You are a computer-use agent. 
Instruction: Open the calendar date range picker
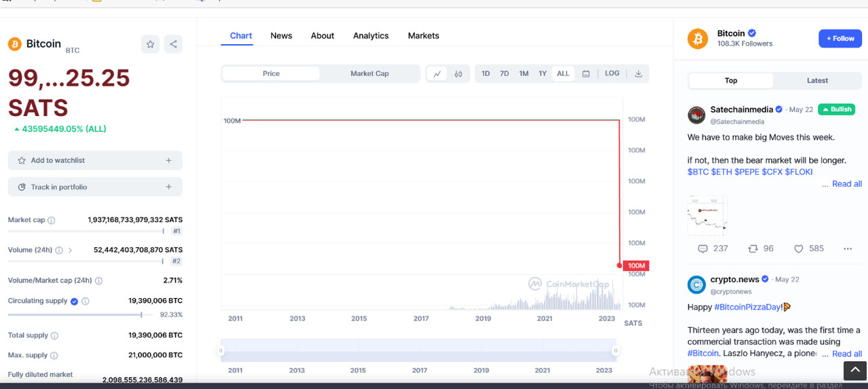(x=586, y=73)
